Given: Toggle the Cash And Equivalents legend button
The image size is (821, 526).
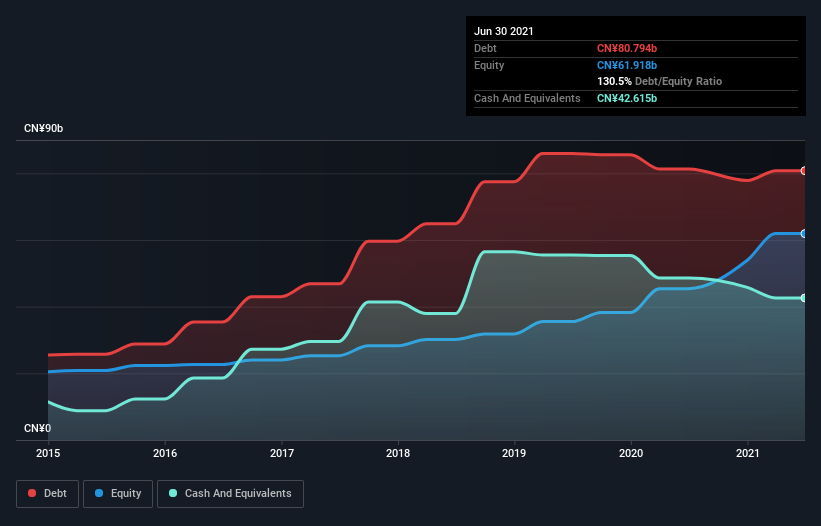Looking at the screenshot, I should (230, 494).
